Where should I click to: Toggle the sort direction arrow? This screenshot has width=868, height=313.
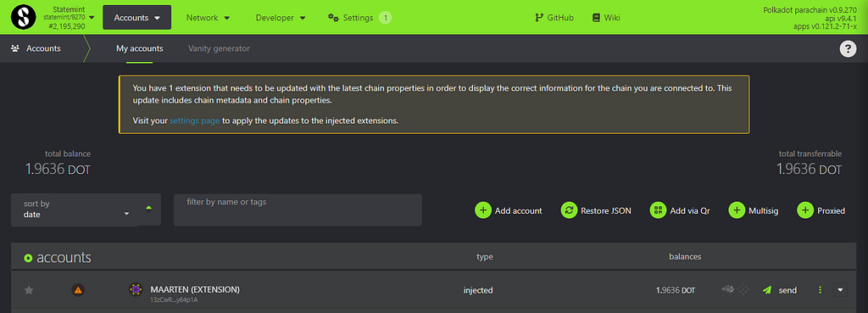(148, 209)
